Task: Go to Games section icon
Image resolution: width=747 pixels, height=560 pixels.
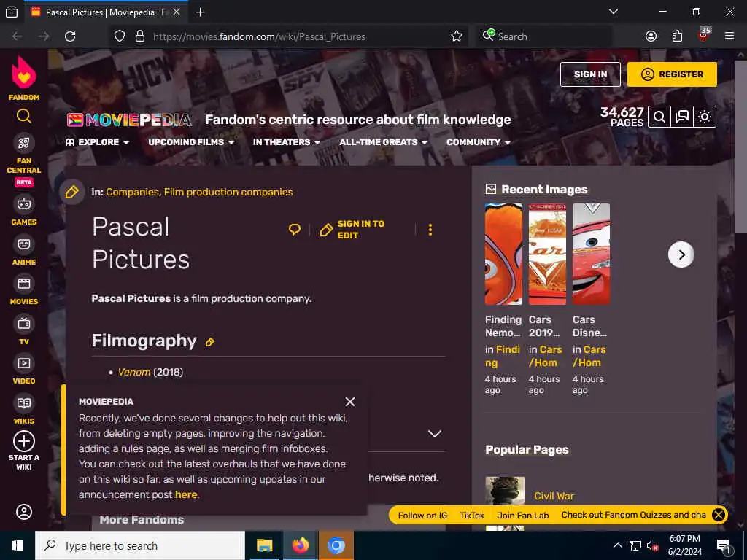Action: click(x=24, y=204)
